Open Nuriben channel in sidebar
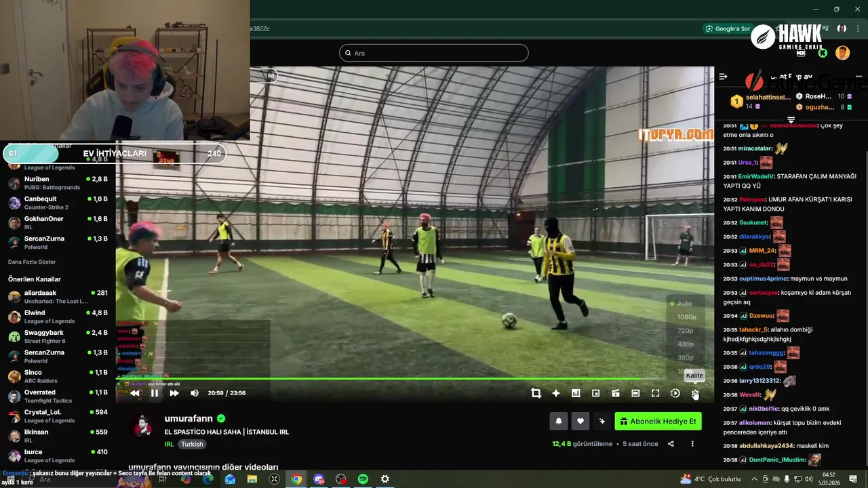This screenshot has width=868, height=488. 58,182
